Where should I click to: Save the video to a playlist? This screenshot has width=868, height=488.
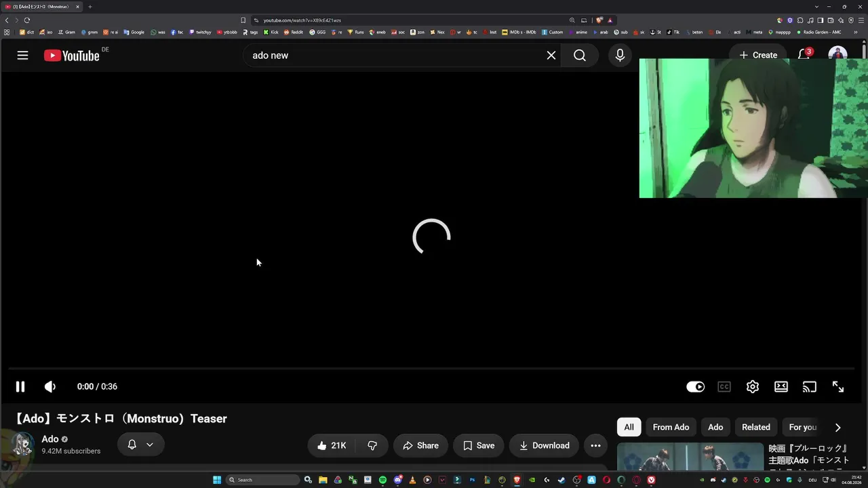point(479,445)
